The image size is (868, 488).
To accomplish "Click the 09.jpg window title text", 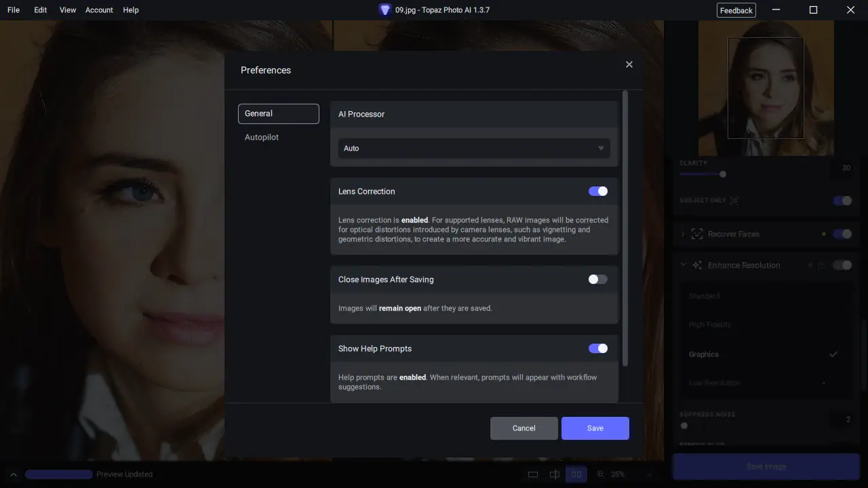I will point(442,10).
